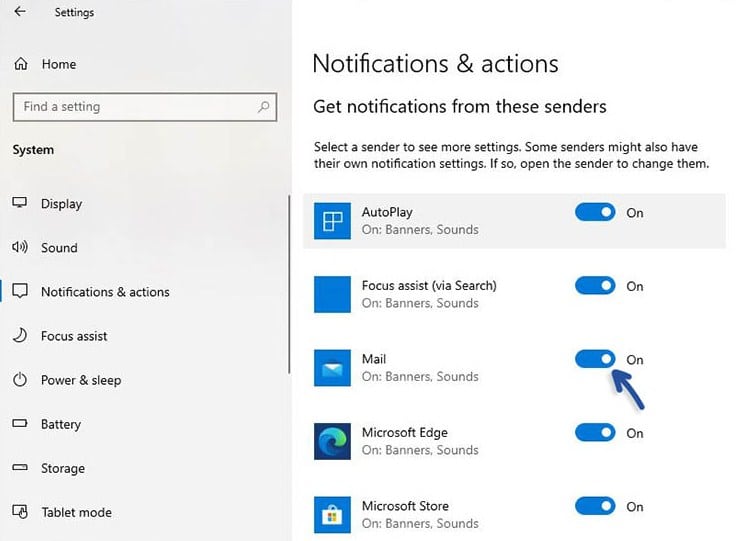Open Microsoft Edge sender settings by name

[x=405, y=432]
